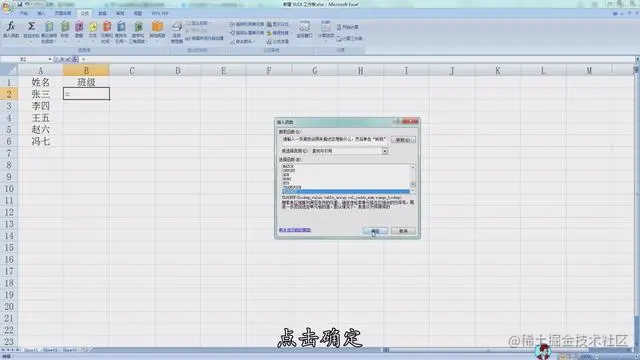
Task: Switch to the View ribbon tab
Action: coord(138,13)
